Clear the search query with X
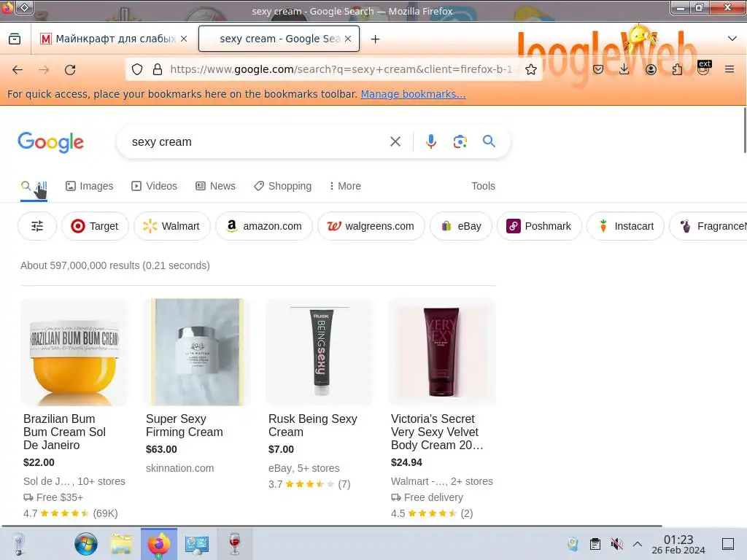The height and width of the screenshot is (560, 747). pyautogui.click(x=395, y=141)
